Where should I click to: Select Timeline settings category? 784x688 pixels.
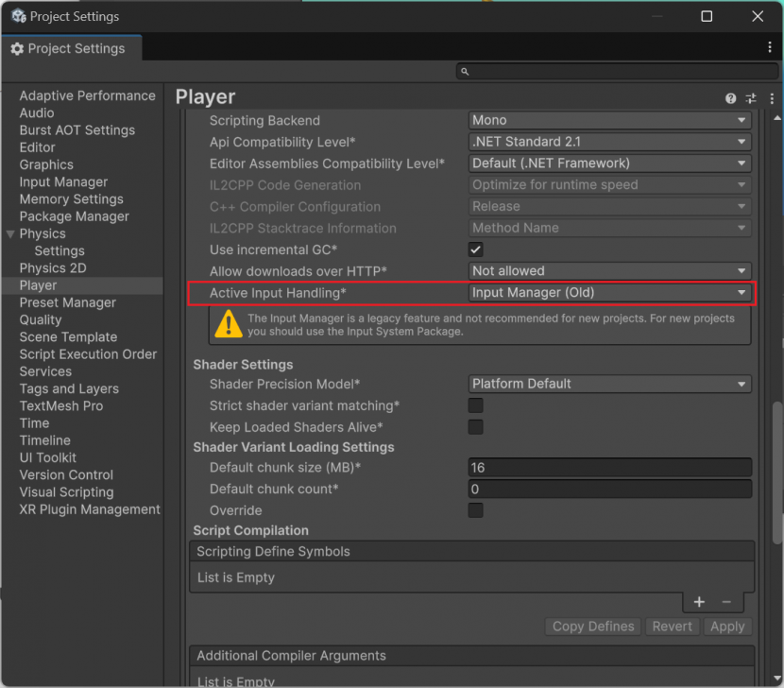(44, 440)
